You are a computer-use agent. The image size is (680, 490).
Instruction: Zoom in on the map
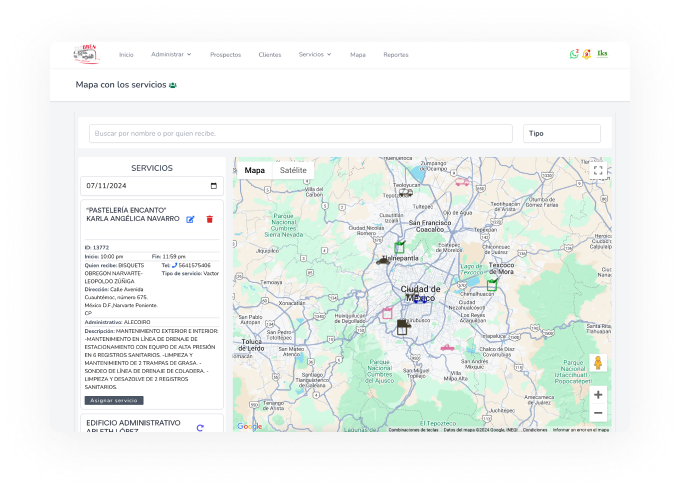(x=598, y=395)
